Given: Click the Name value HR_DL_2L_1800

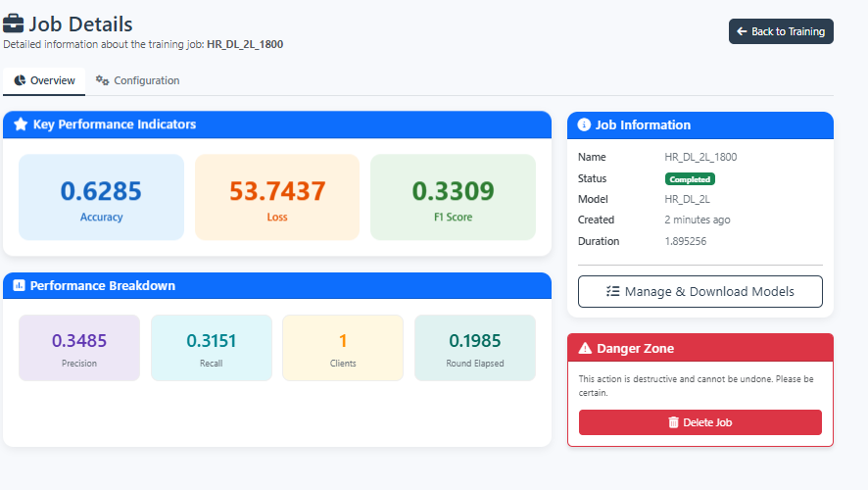Looking at the screenshot, I should (700, 157).
